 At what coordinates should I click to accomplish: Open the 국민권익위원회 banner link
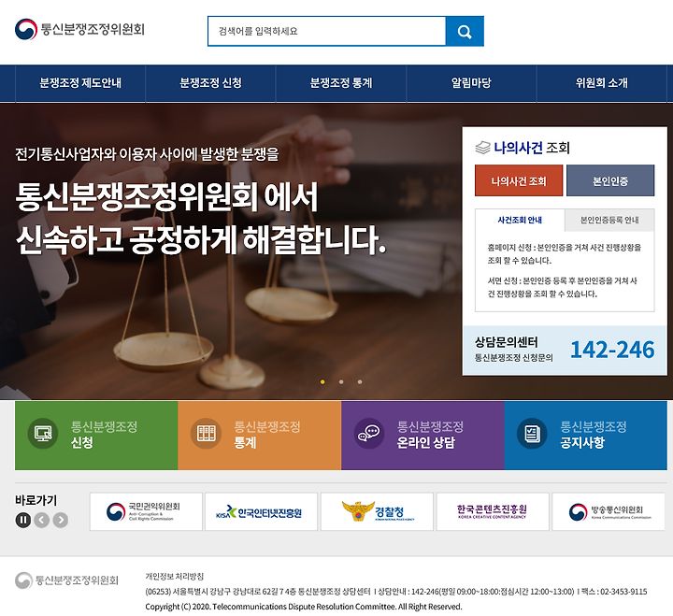(x=146, y=511)
